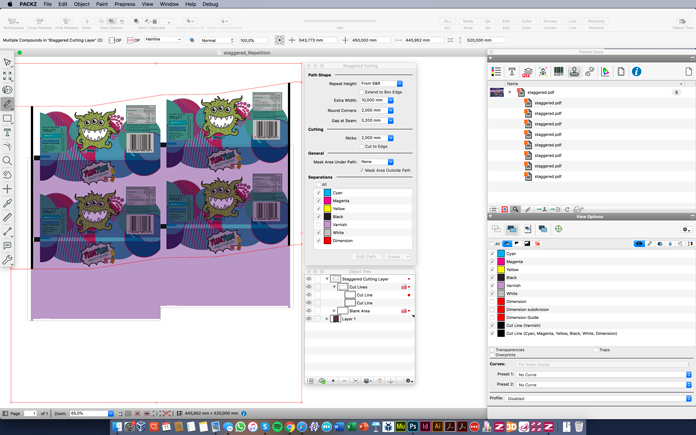Select the Rectangle shape tool in left toolbar
696x435 pixels.
pos(7,119)
